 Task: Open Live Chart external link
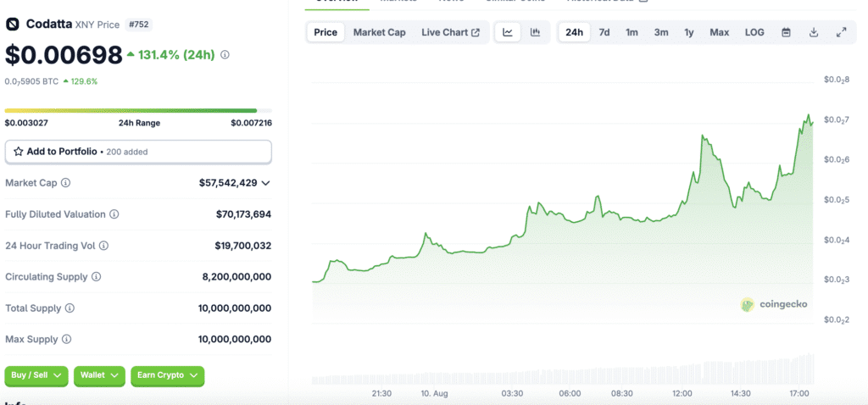coord(450,33)
